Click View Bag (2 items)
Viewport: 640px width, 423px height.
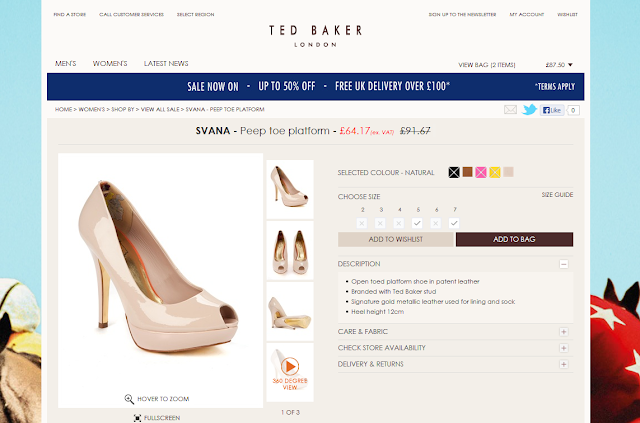(487, 65)
